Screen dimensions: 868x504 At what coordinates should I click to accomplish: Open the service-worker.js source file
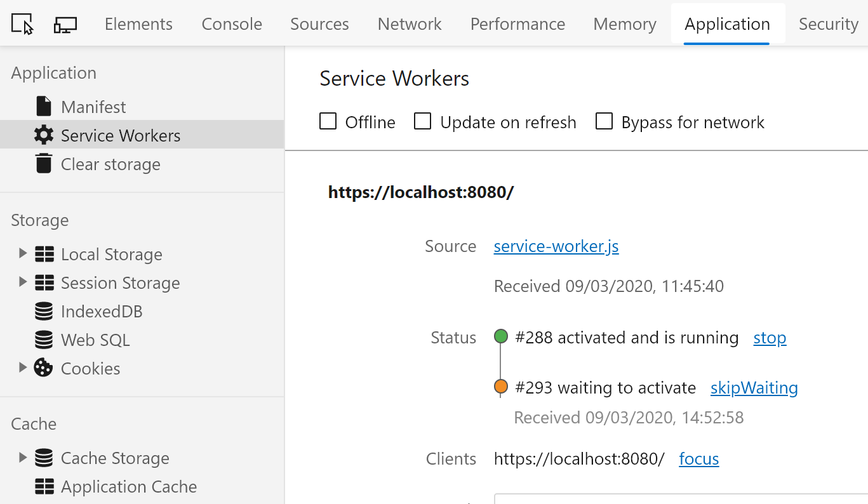[556, 246]
